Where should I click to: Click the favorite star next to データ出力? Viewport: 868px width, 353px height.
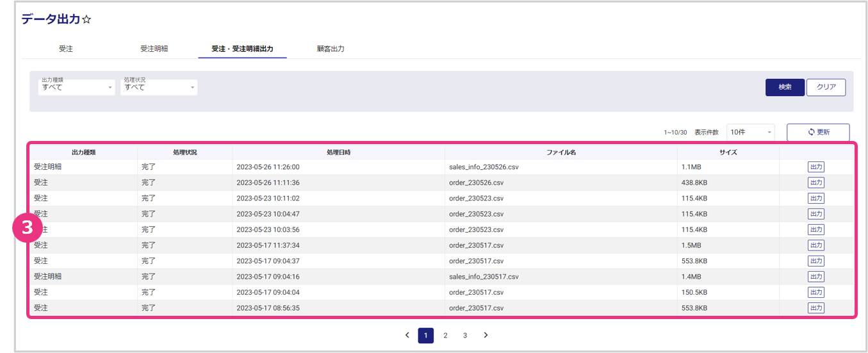[x=87, y=21]
